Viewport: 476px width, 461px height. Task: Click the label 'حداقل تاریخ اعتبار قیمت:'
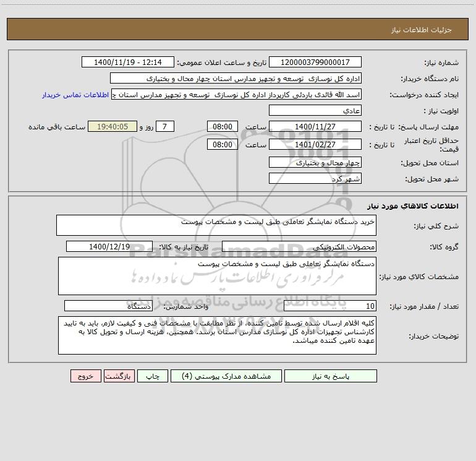431,145
